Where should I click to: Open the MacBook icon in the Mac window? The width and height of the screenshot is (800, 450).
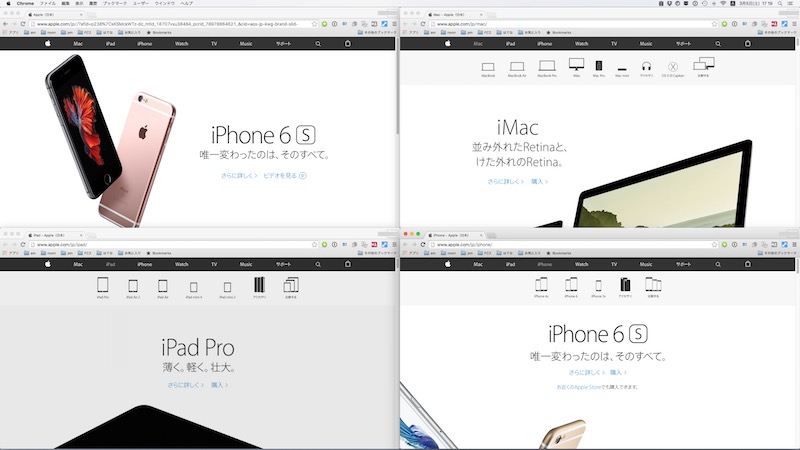[488, 69]
